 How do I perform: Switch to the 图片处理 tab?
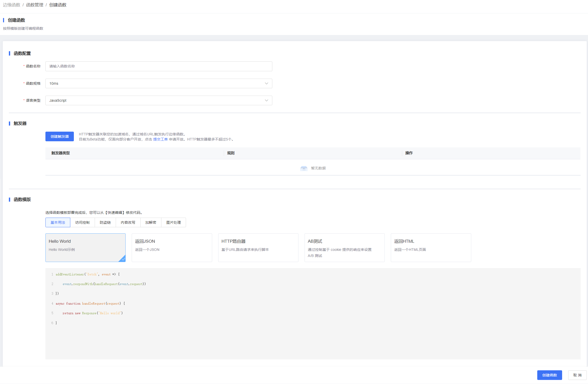174,222
